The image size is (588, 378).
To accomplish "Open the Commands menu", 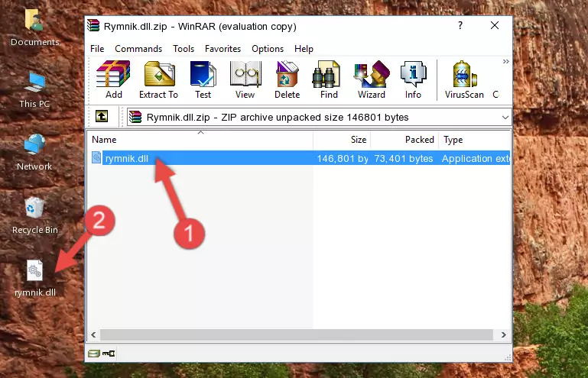I will tap(138, 49).
